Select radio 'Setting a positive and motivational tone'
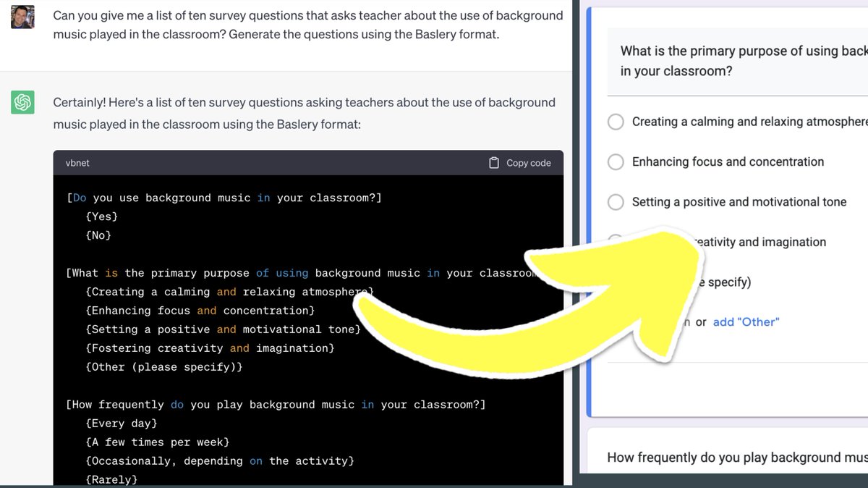 tap(616, 202)
